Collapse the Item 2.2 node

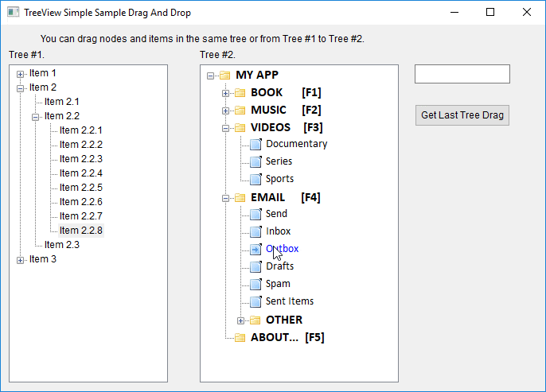click(x=35, y=117)
